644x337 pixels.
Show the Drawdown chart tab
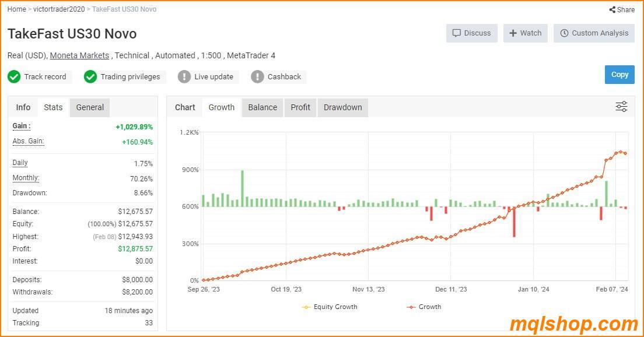tap(342, 107)
